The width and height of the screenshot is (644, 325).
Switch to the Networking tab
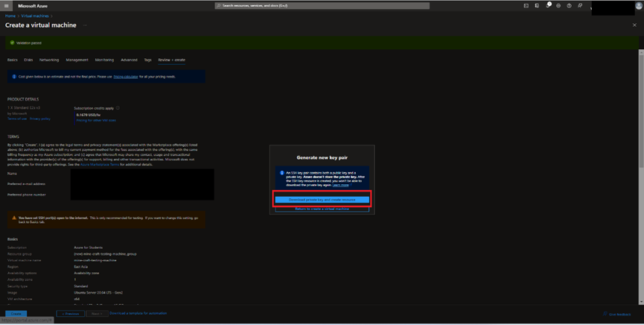[x=49, y=60]
